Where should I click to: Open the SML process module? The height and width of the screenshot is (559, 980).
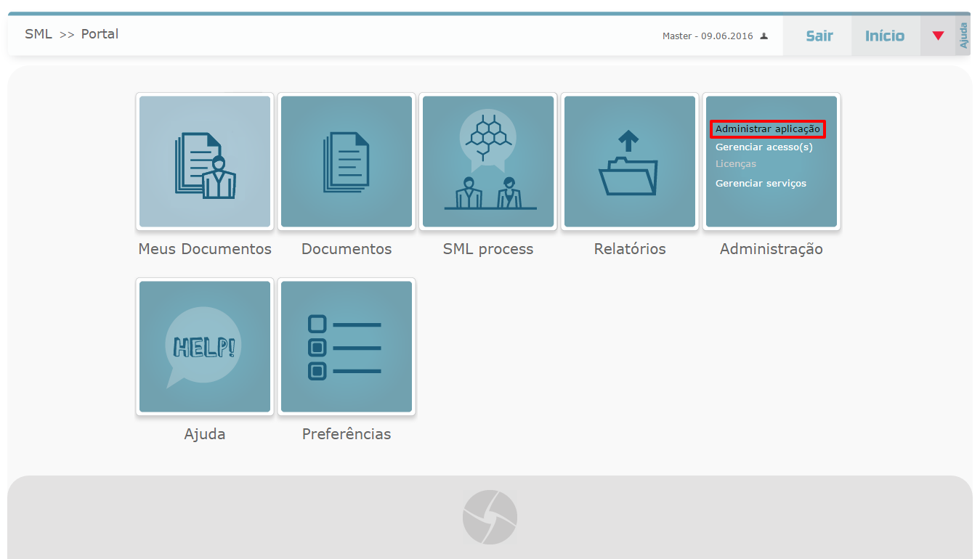coord(487,161)
